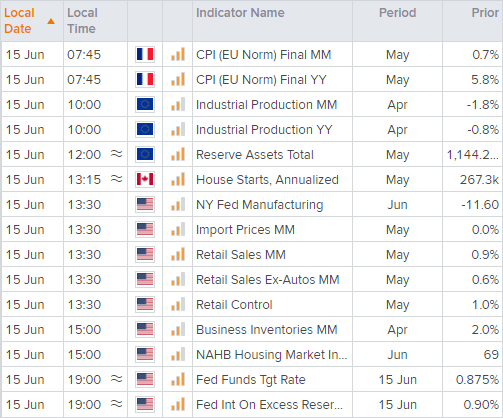Click the US flag for NAHB Housing Market
This screenshot has width=503, height=418.
click(145, 354)
